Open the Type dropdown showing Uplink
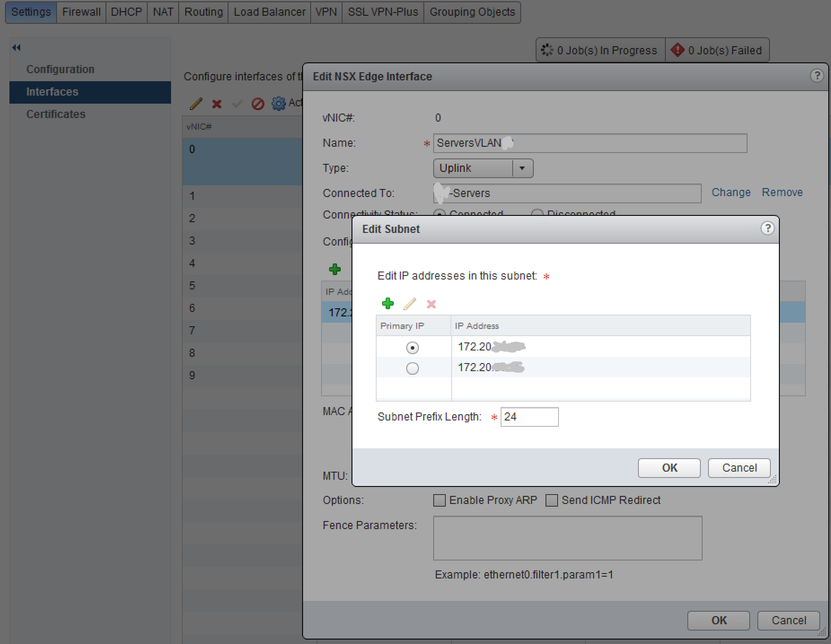The width and height of the screenshot is (831, 644). coord(483,168)
